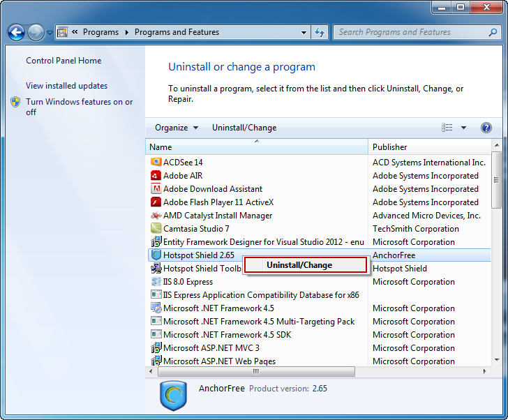Viewport: 508px width, 420px height.
Task: Select the Adobe Download Assistant icon
Action: 156,188
